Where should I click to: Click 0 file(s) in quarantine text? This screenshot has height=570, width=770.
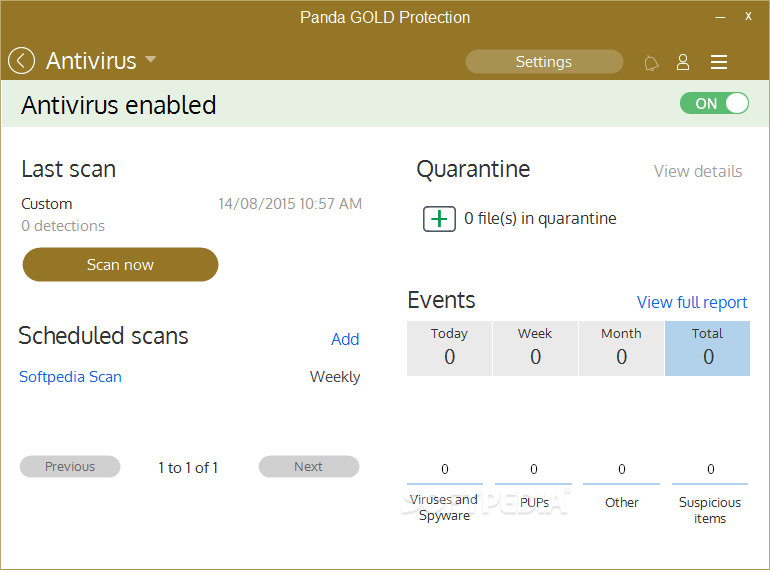coord(540,218)
